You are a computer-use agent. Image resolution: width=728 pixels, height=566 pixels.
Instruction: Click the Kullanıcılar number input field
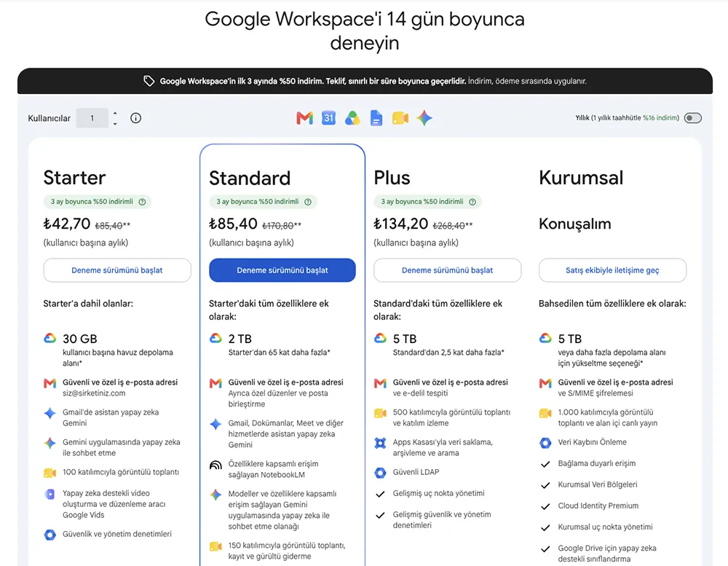92,118
